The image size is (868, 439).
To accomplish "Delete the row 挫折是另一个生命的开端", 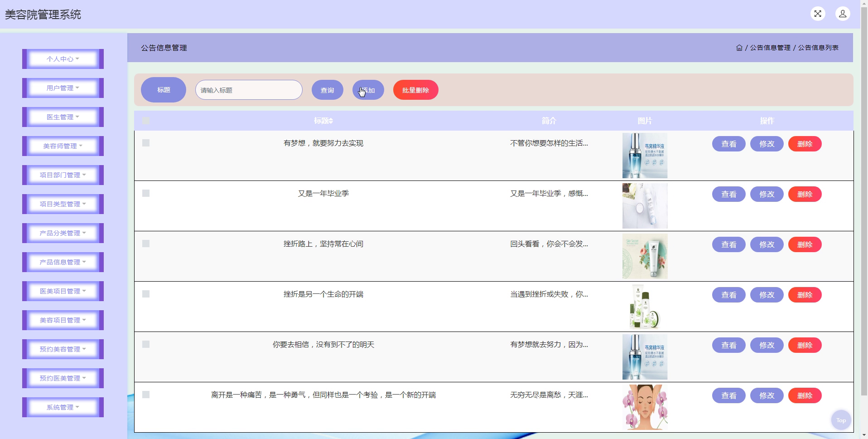I will coord(805,295).
